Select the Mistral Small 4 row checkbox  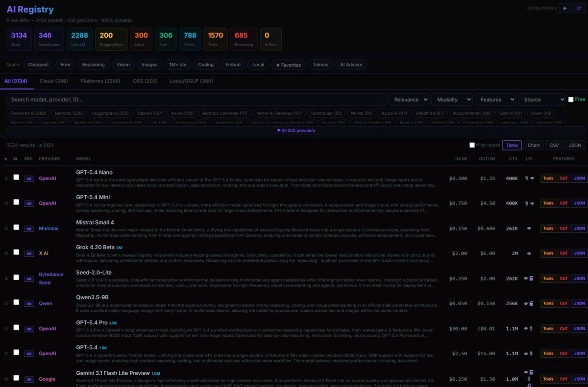(x=16, y=227)
